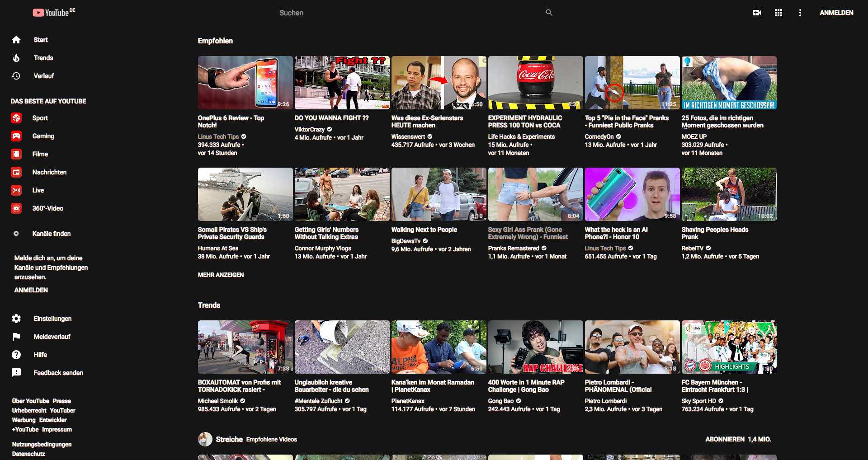
Task: Click the Kanäle finden plus icon
Action: pyautogui.click(x=16, y=234)
